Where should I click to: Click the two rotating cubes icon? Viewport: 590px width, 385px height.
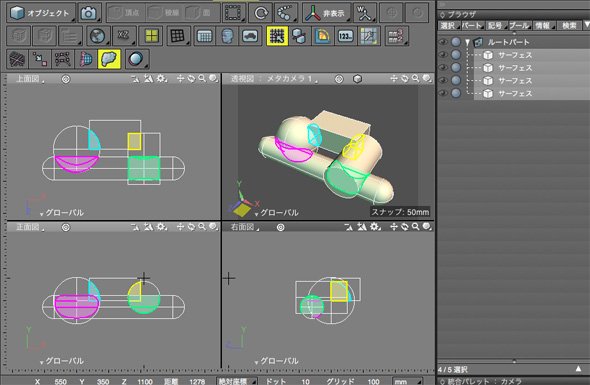(x=300, y=36)
